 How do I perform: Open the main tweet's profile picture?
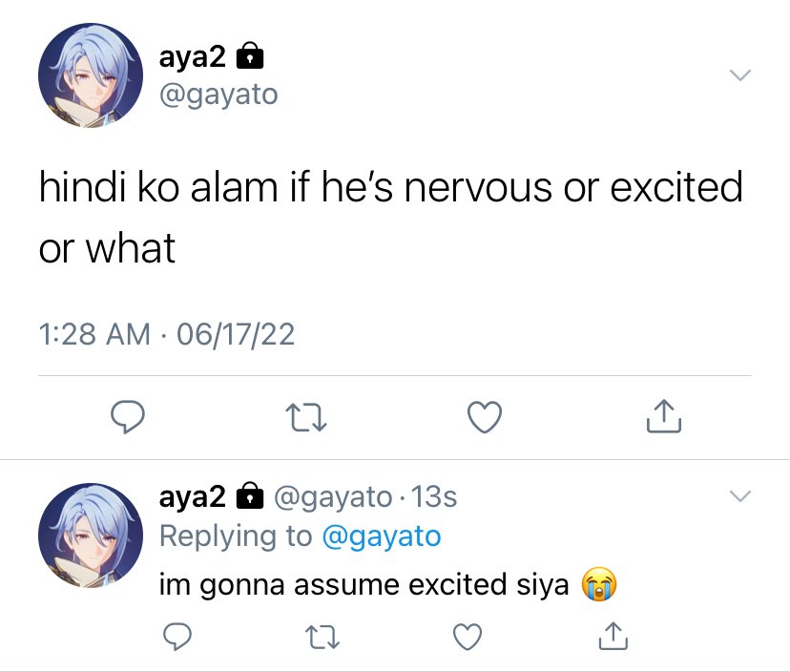point(91,75)
